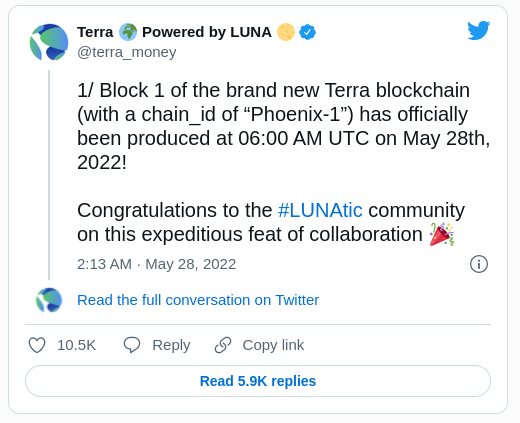520x423 pixels.
Task: Like the tweet with heart icon
Action: point(37,345)
